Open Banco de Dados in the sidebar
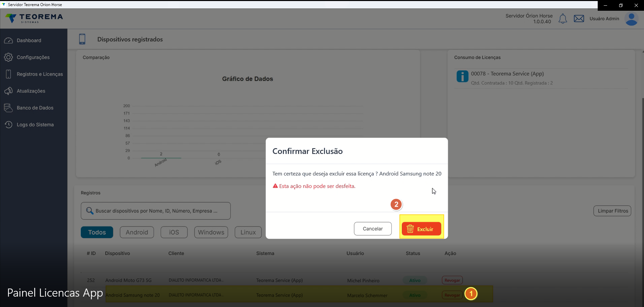The width and height of the screenshot is (644, 307). (x=35, y=108)
